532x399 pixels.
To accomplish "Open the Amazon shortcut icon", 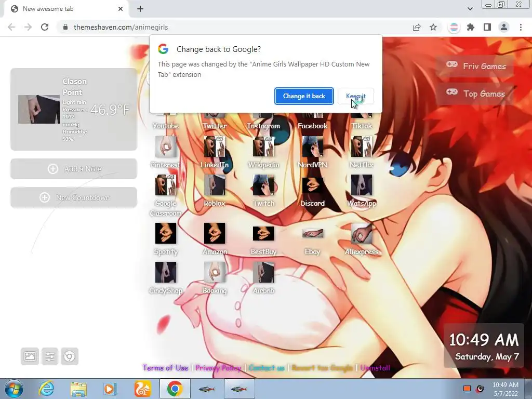I will 215,233.
